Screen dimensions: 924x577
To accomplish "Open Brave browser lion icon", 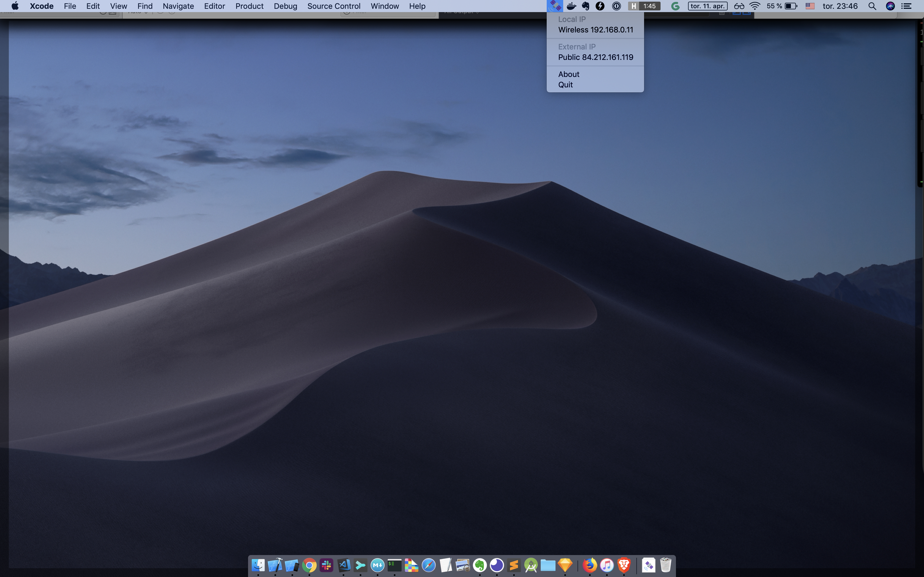I will coord(624,565).
